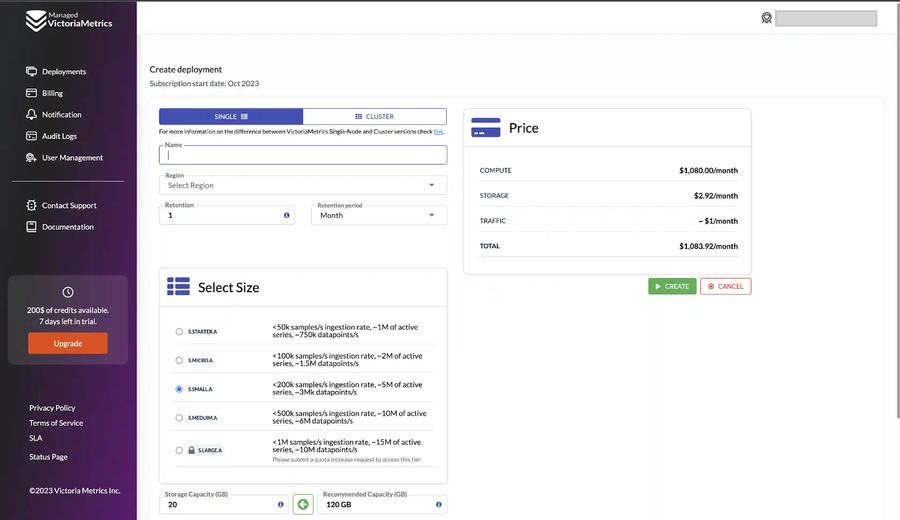Click the orange Upgrade button
This screenshot has width=900, height=520.
(68, 343)
